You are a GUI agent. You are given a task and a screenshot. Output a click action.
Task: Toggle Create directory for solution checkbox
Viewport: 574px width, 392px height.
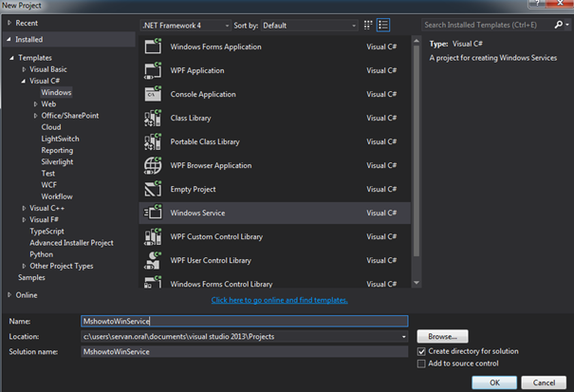click(x=421, y=351)
